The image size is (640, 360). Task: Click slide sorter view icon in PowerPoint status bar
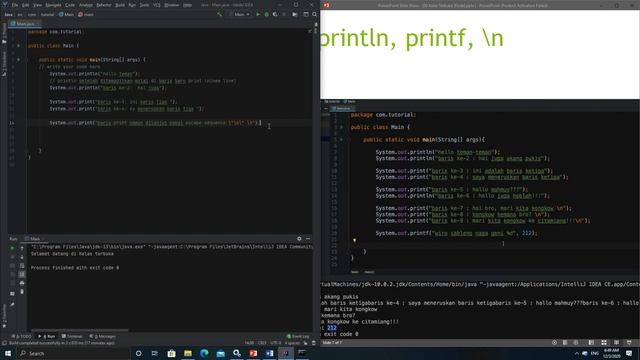point(604,343)
